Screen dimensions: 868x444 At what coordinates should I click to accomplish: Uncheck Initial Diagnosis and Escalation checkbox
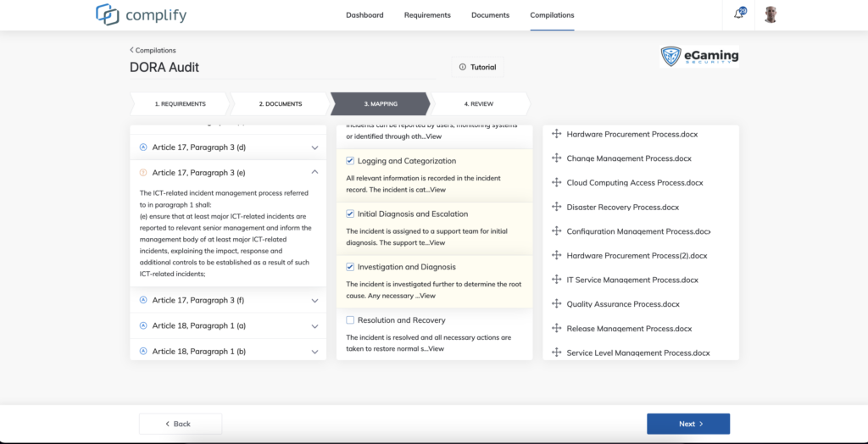coord(350,214)
